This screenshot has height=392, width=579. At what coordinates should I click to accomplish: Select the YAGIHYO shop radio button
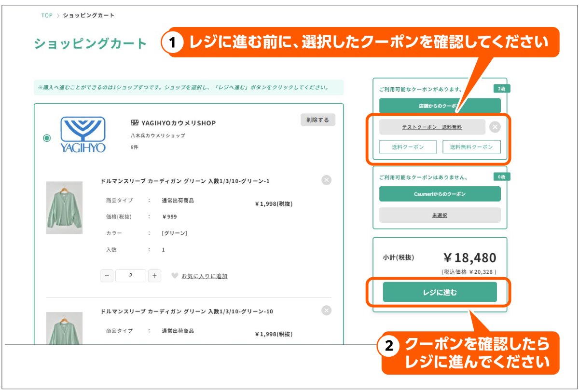pyautogui.click(x=47, y=138)
